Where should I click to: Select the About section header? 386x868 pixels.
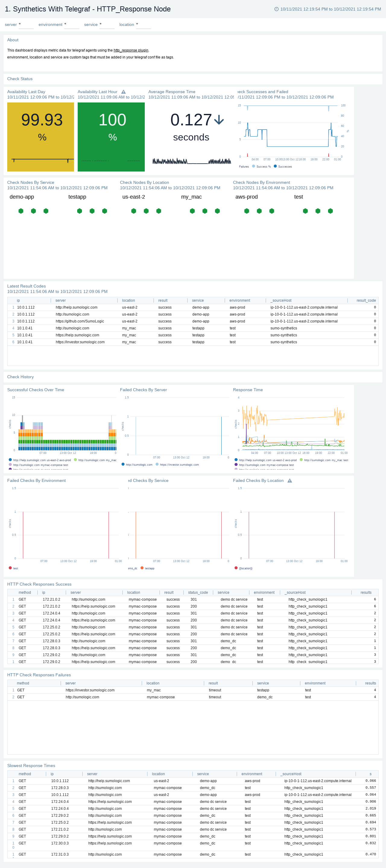point(13,40)
